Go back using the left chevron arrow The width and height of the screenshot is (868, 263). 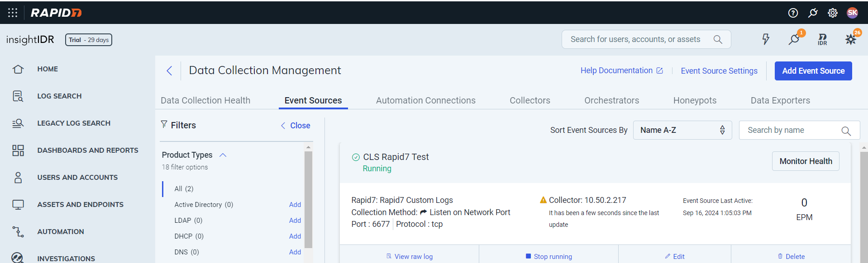(x=169, y=70)
